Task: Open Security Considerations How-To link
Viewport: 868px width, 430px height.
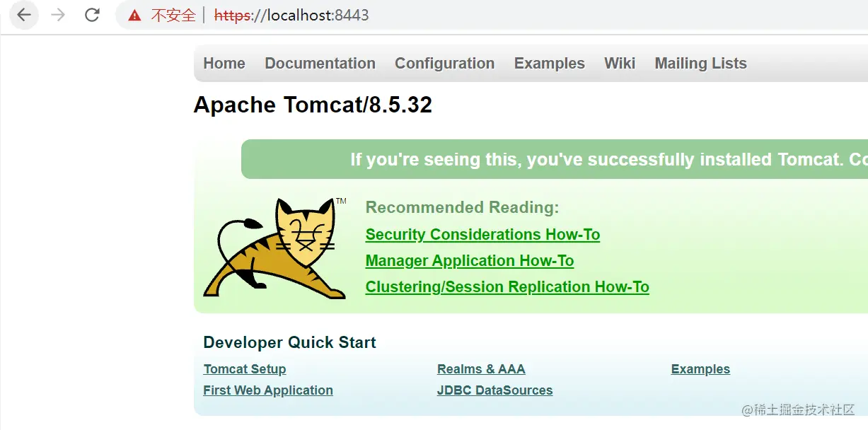Action: tap(482, 235)
